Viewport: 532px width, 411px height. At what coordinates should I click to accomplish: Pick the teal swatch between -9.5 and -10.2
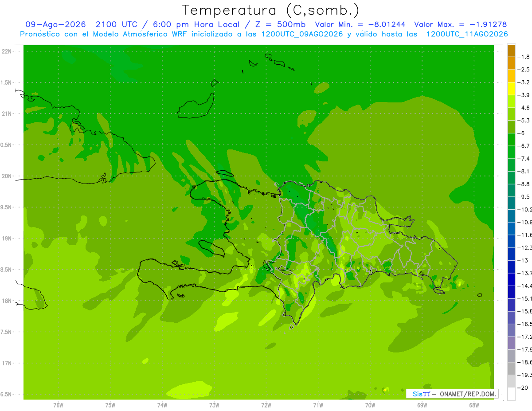511,203
